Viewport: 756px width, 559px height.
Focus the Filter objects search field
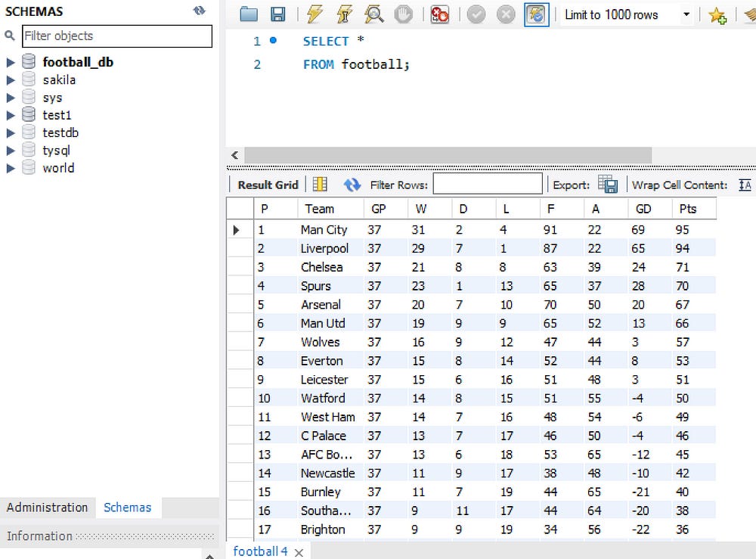coord(117,36)
